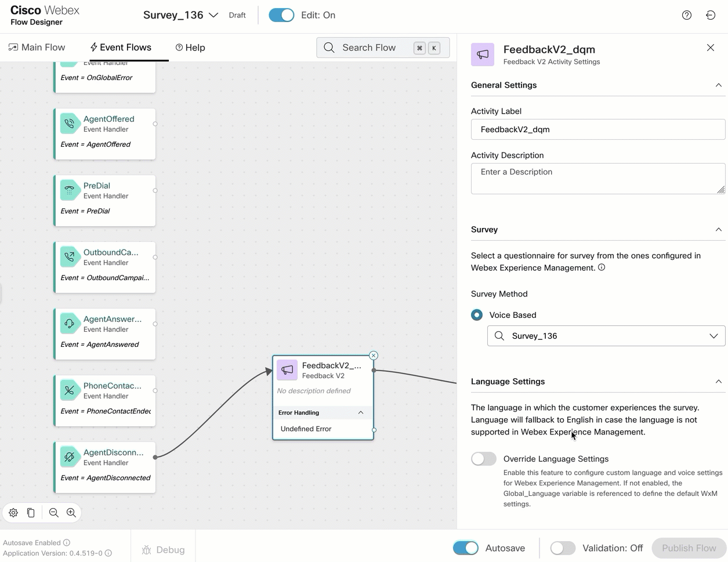Screen dimensions: 728x562
Task: Select the Voice Based radio button
Action: point(477,315)
